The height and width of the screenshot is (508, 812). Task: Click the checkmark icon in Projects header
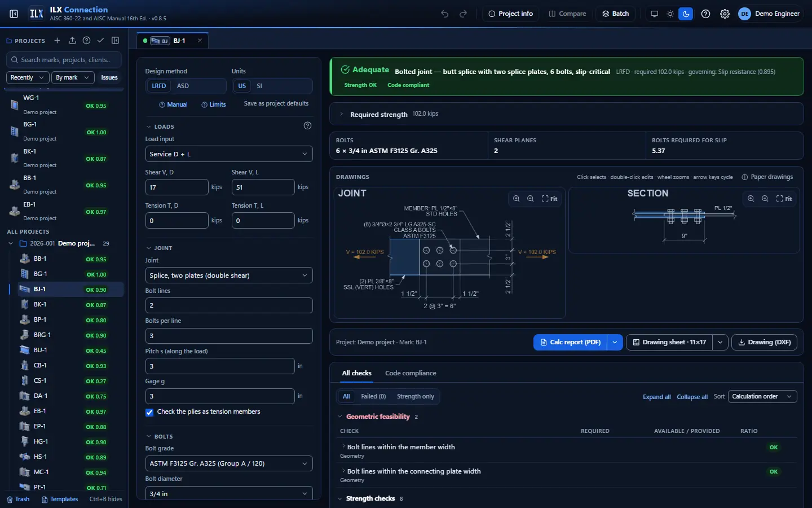coord(100,41)
